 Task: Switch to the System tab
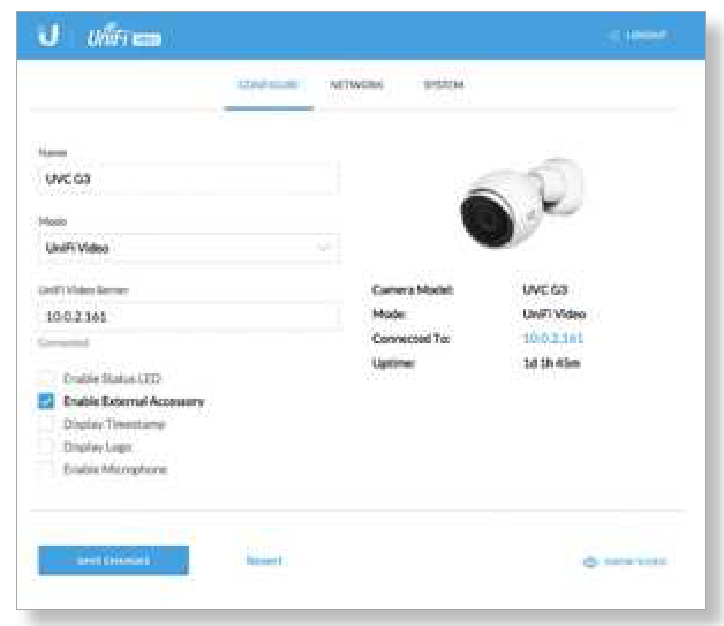443,85
